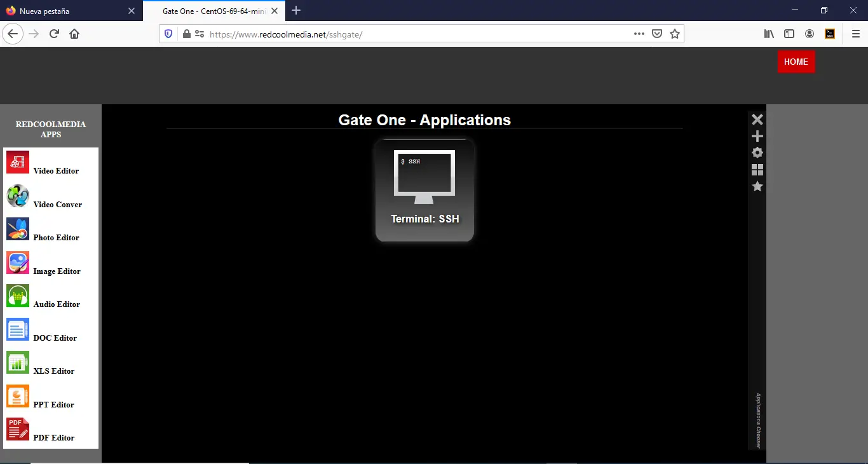Click the Image Editor icon
Screen dimensions: 868x464
click(18, 263)
